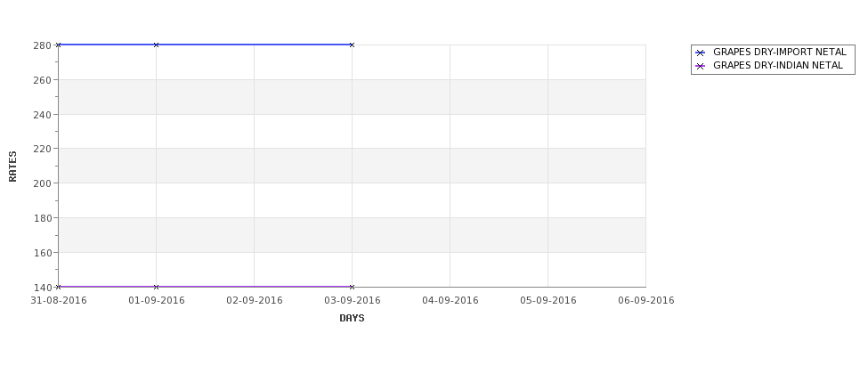This screenshot has height=382, width=868.
Task: Select the import data point at 03-09-2016
Action: click(352, 45)
